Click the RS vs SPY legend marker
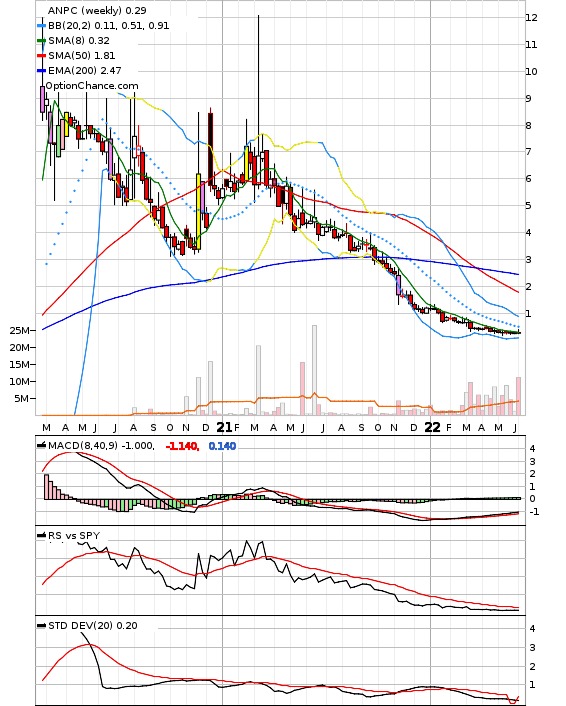 pyautogui.click(x=41, y=535)
